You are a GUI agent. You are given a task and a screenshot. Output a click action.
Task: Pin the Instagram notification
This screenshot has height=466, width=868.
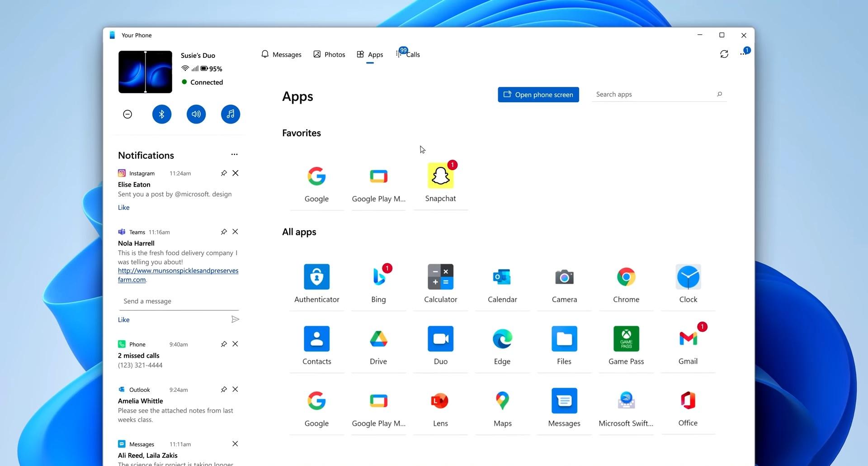tap(224, 173)
